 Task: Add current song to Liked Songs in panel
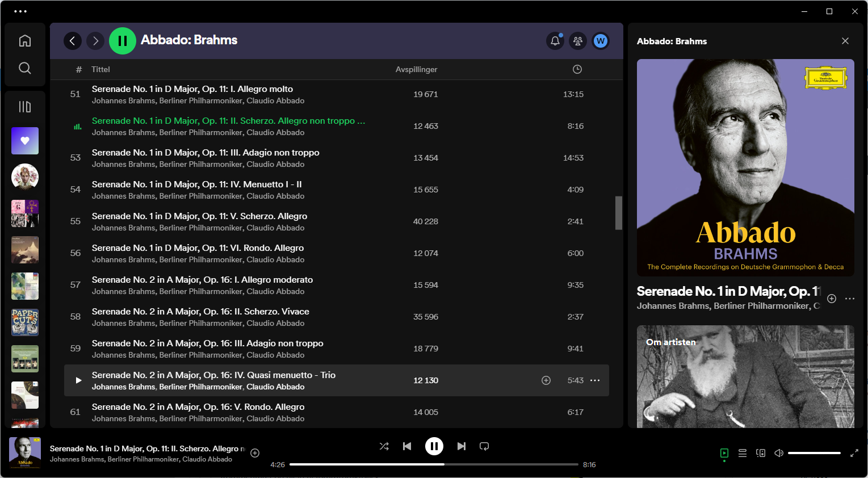(x=832, y=299)
